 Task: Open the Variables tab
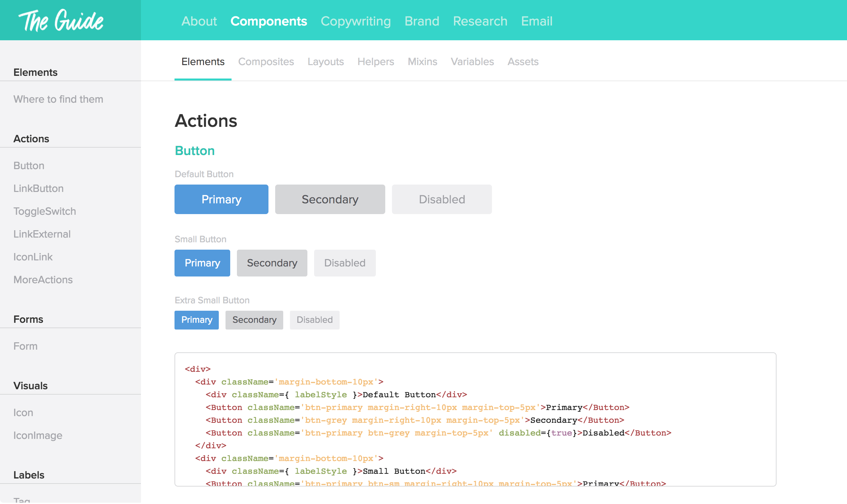[x=472, y=62]
